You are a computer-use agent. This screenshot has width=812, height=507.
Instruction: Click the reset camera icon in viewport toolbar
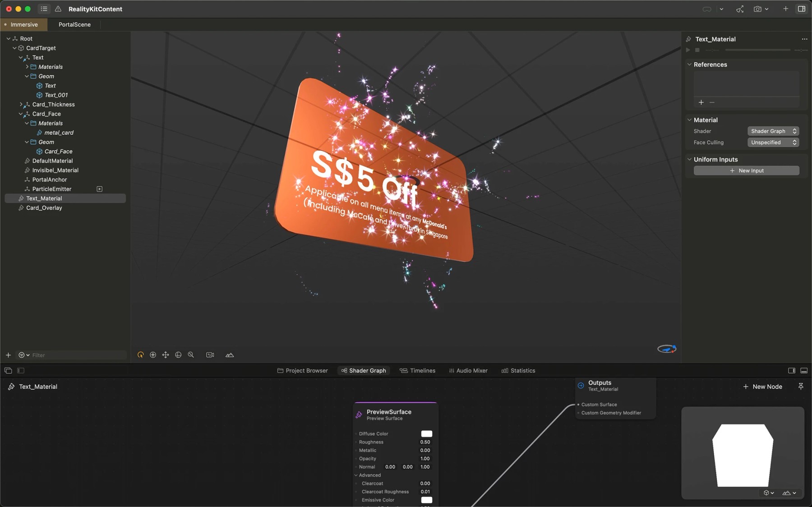point(210,355)
